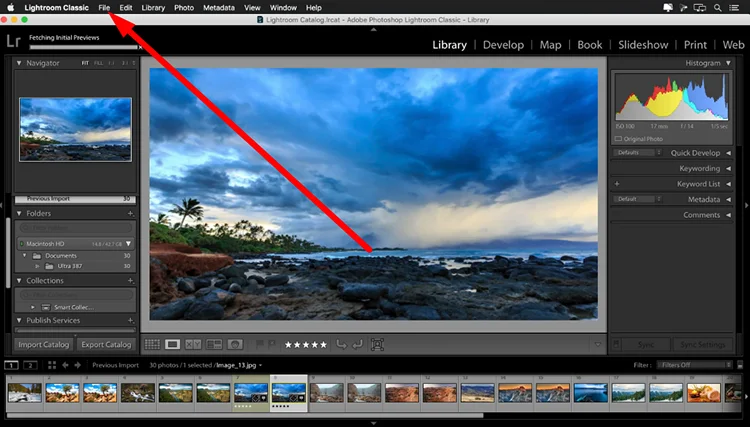Click the five-star rating in toolbar
This screenshot has height=427, width=750.
click(306, 344)
